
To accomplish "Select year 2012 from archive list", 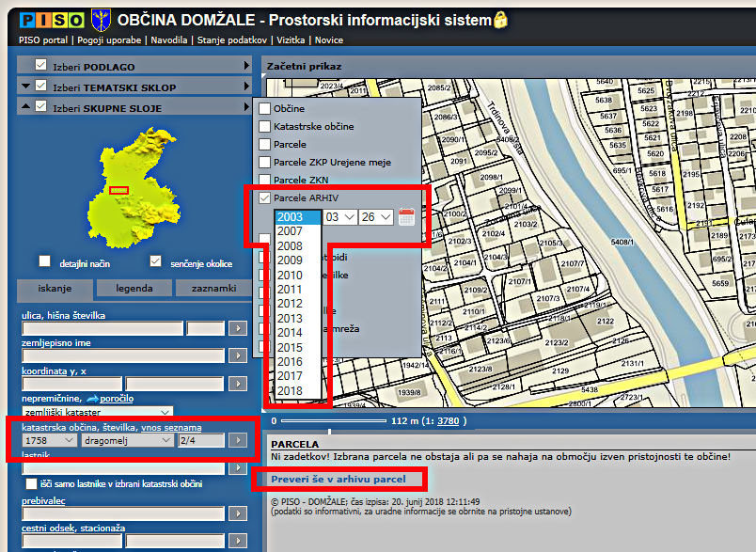I will click(x=291, y=304).
